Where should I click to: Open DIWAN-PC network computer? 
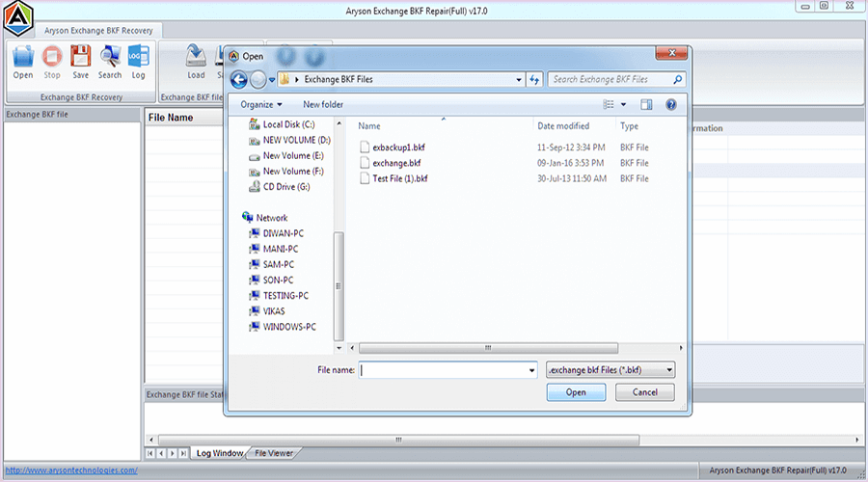tap(276, 233)
